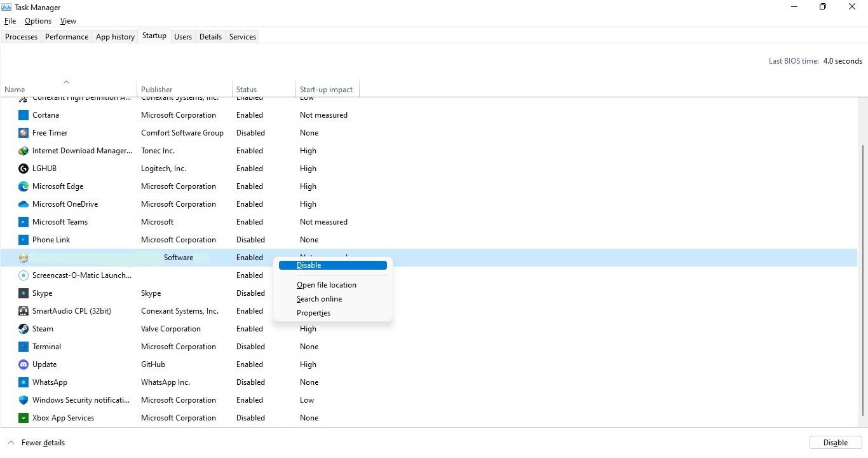Image resolution: width=868 pixels, height=458 pixels.
Task: Switch to the Users tab
Action: point(183,37)
